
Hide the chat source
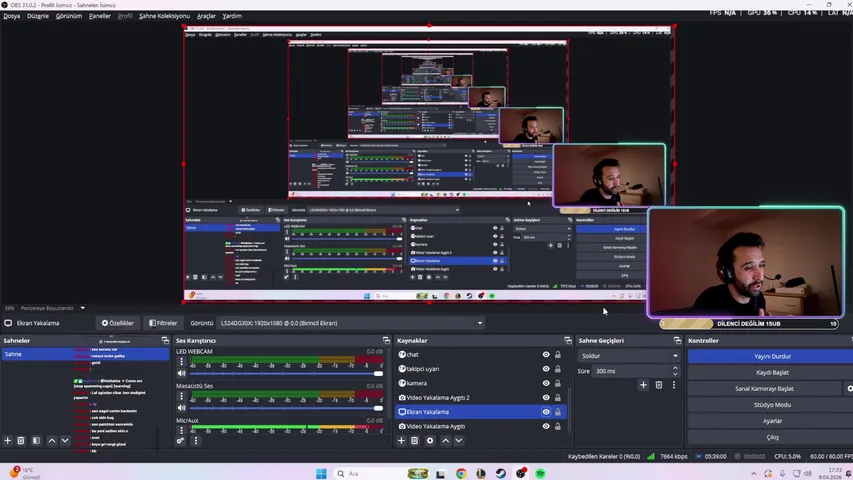click(x=546, y=354)
